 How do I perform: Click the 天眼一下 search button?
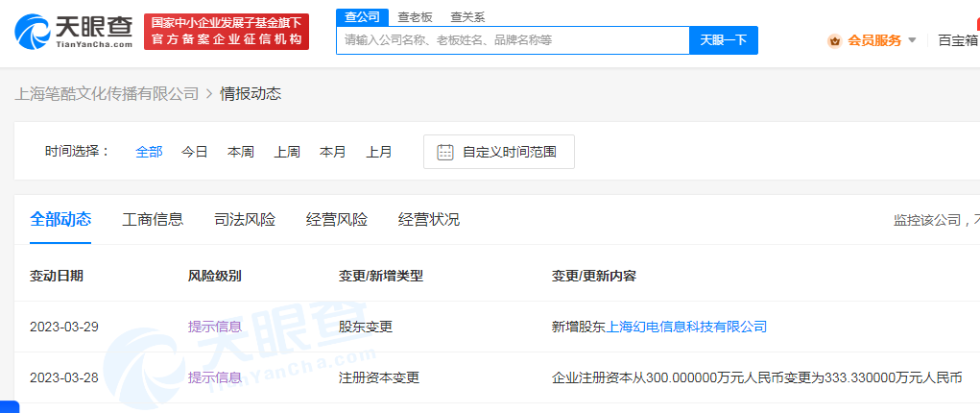tap(723, 40)
